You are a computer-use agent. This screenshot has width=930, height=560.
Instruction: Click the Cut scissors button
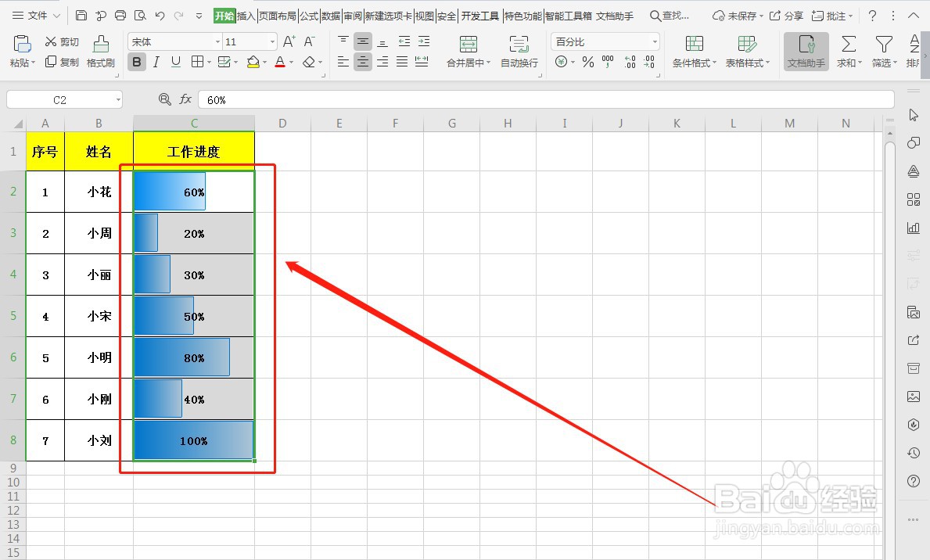[62, 41]
